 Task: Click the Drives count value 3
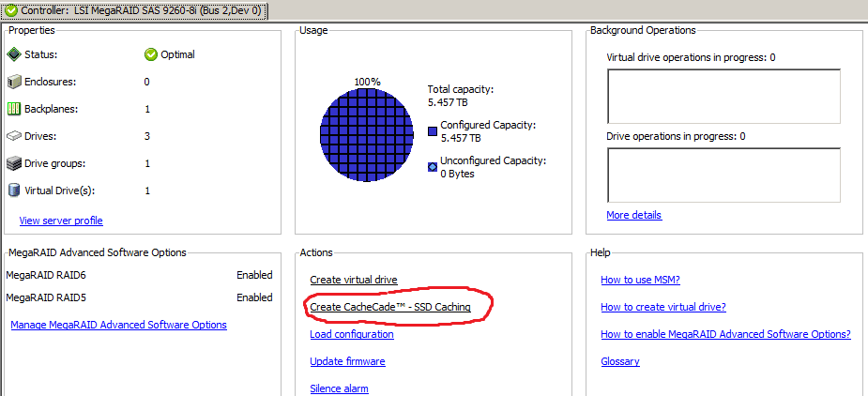pyautogui.click(x=147, y=136)
